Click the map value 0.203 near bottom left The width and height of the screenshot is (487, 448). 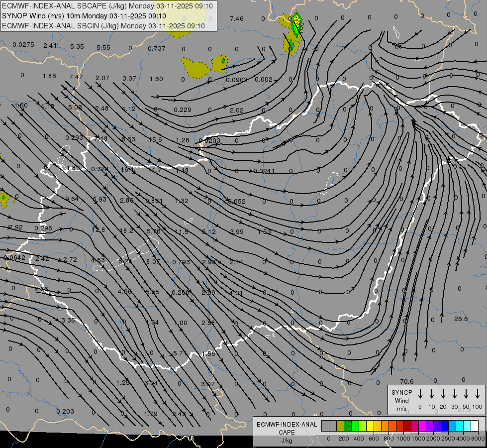65,412
